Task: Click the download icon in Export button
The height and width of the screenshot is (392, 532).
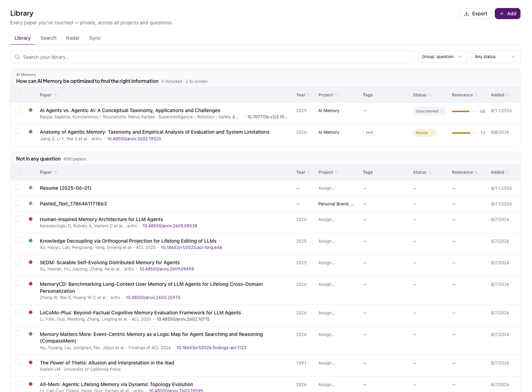Action: tap(467, 14)
